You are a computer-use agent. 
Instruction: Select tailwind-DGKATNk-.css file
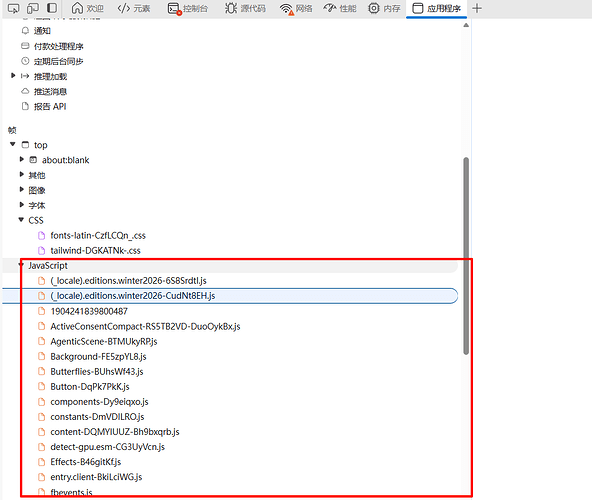click(95, 251)
